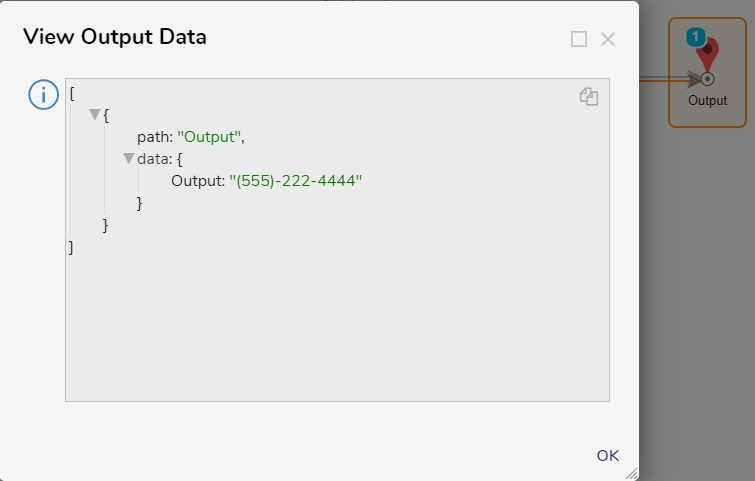
Task: Click the View Output Data title
Action: pyautogui.click(x=115, y=37)
